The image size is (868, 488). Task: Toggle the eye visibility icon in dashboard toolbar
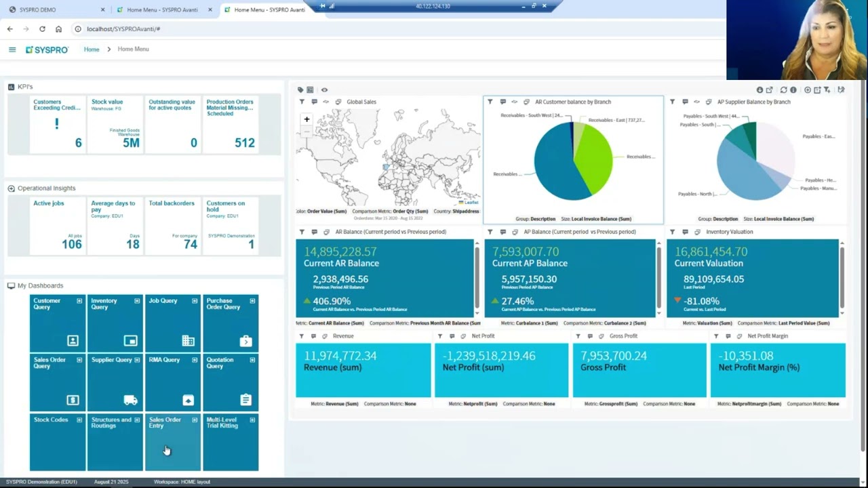tap(324, 89)
